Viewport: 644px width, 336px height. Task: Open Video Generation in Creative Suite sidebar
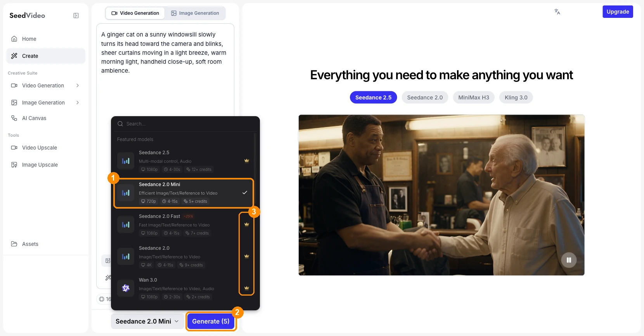pyautogui.click(x=46, y=85)
